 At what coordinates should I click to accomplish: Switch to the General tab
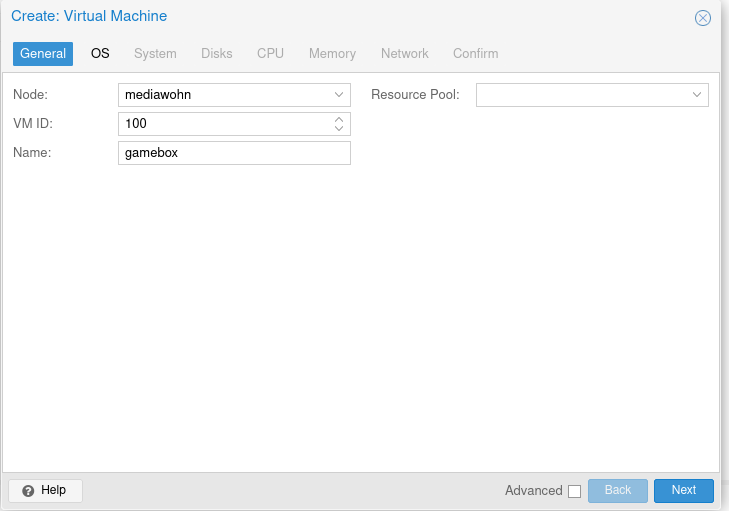[43, 54]
